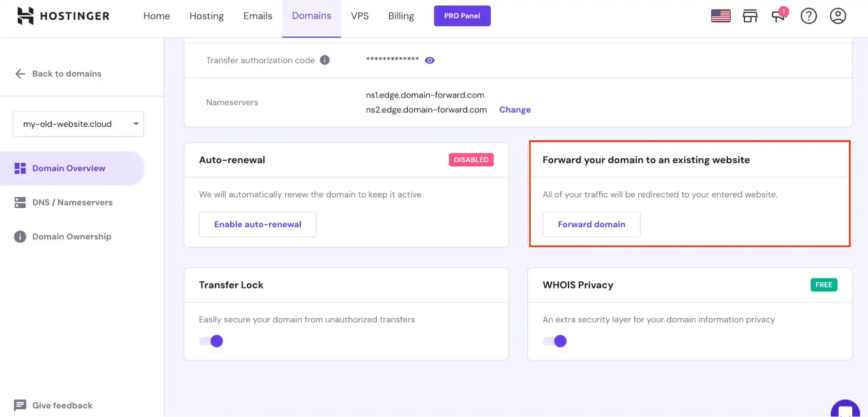Open the account profile icon
The width and height of the screenshot is (868, 417).
[838, 16]
